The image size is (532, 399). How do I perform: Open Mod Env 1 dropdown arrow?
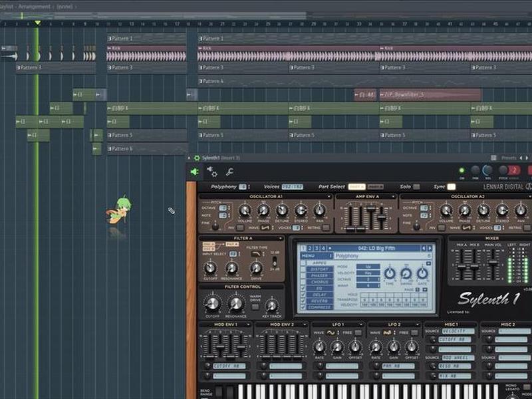(x=248, y=325)
